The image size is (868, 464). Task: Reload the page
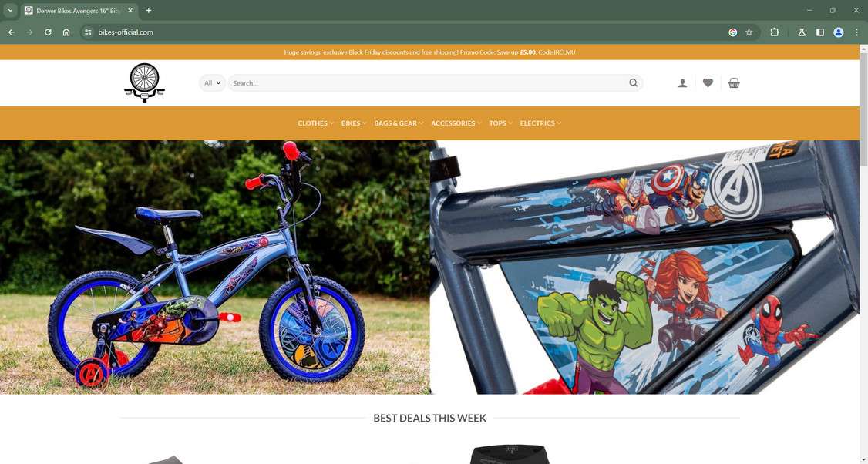point(48,32)
